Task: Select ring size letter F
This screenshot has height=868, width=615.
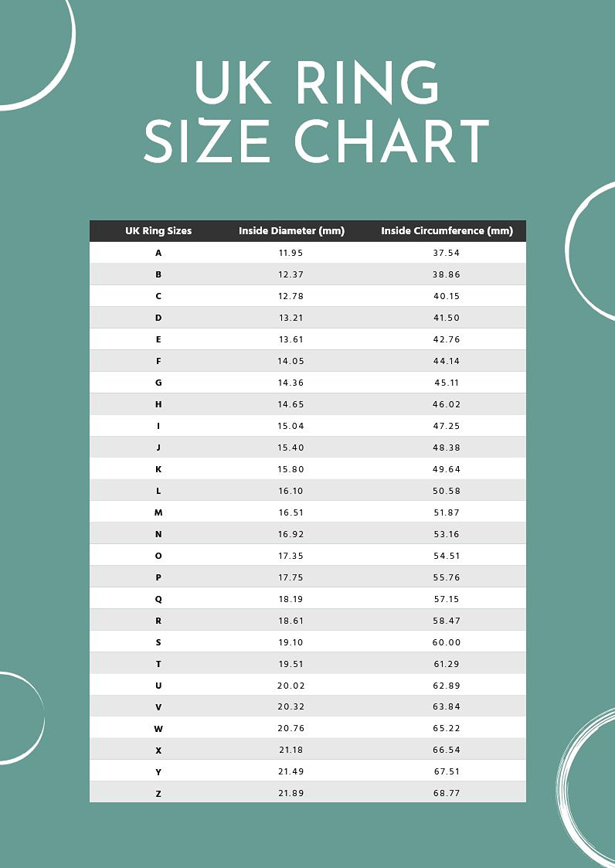Action: click(158, 361)
